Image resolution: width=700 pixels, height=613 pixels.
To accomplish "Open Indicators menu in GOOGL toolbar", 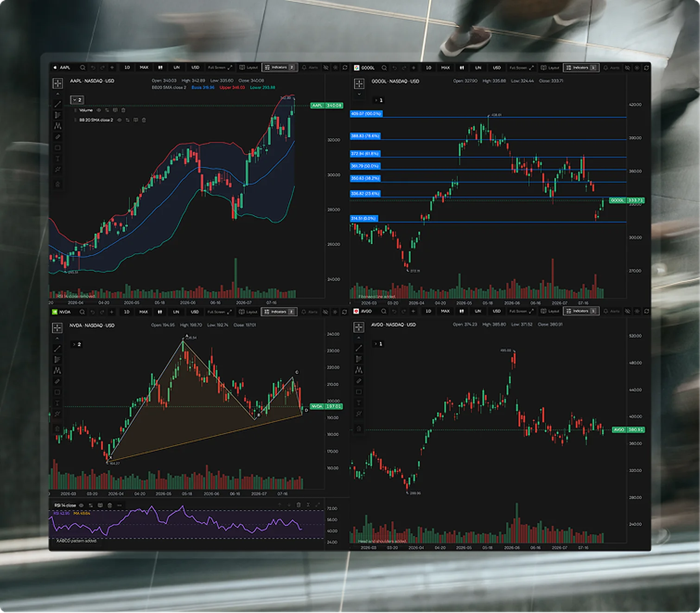I will click(x=581, y=68).
